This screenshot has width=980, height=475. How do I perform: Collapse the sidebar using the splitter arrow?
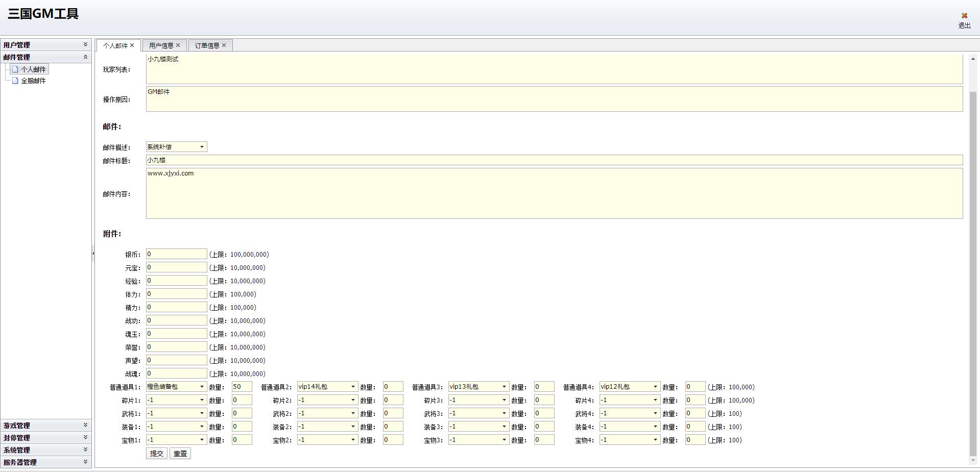[93, 253]
